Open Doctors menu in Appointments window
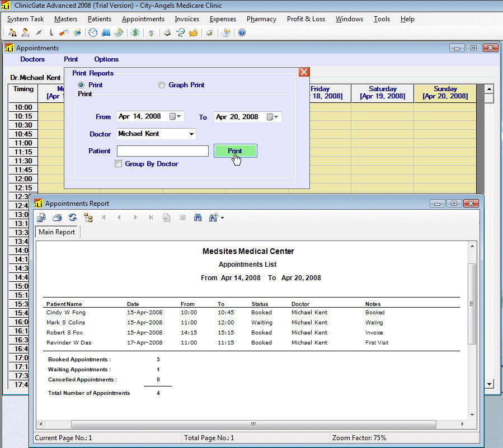The image size is (503, 448). [x=32, y=59]
